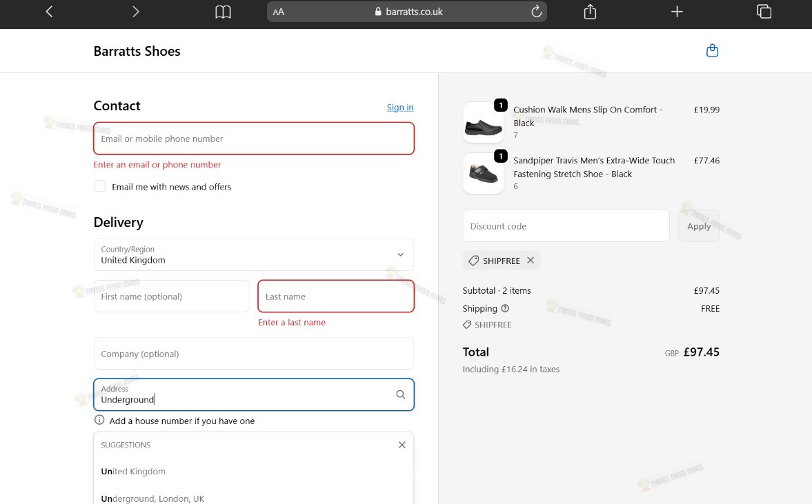Focus the Company (optional) field
The height and width of the screenshot is (504, 812).
pos(254,354)
